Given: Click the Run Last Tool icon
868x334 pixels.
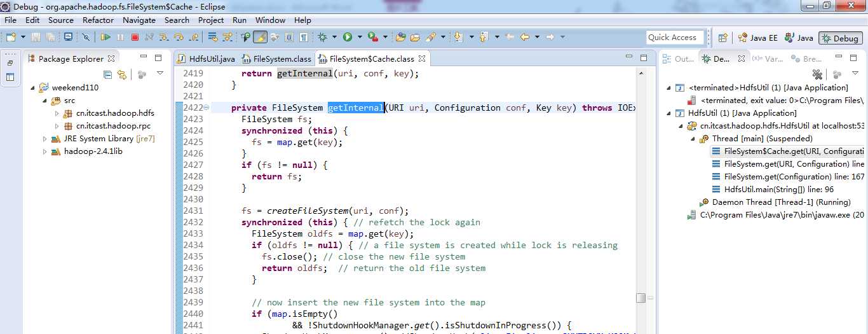Looking at the screenshot, I should pos(373,38).
